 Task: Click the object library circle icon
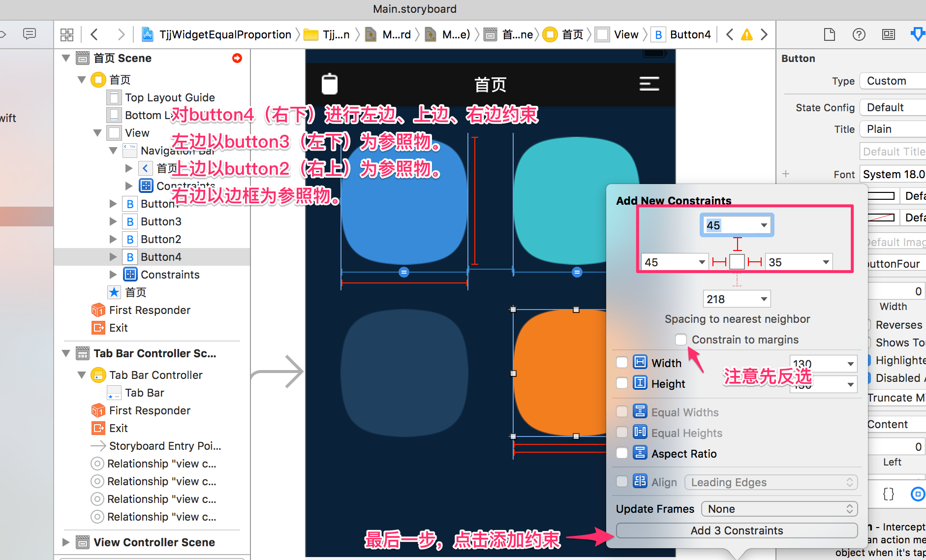click(918, 494)
